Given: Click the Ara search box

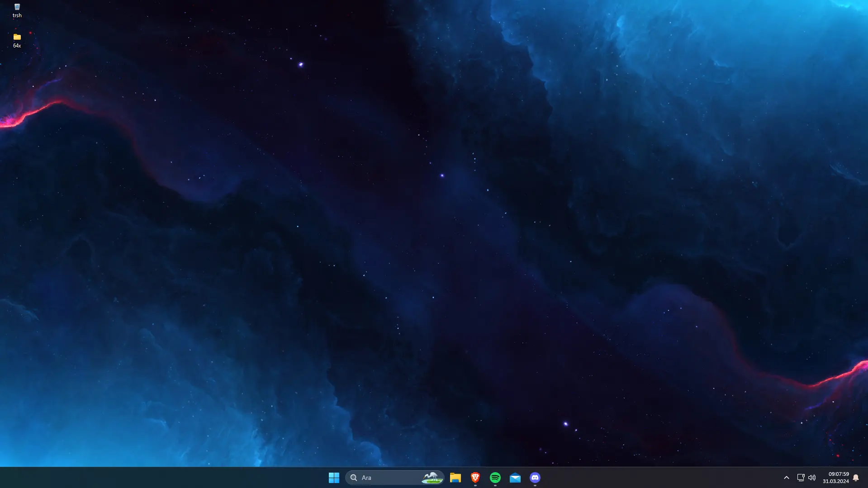Looking at the screenshot, I should click(x=394, y=478).
